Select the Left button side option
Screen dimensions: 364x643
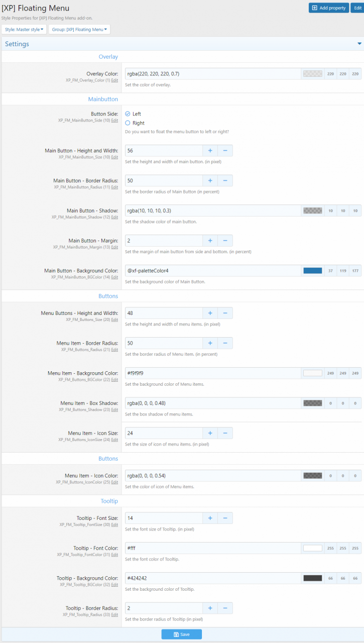click(x=128, y=114)
